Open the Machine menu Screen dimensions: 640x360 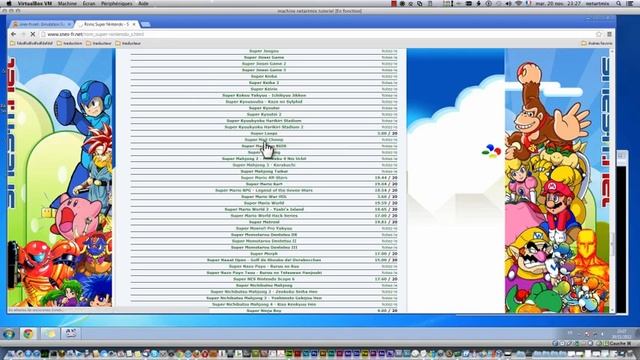pyautogui.click(x=67, y=3)
